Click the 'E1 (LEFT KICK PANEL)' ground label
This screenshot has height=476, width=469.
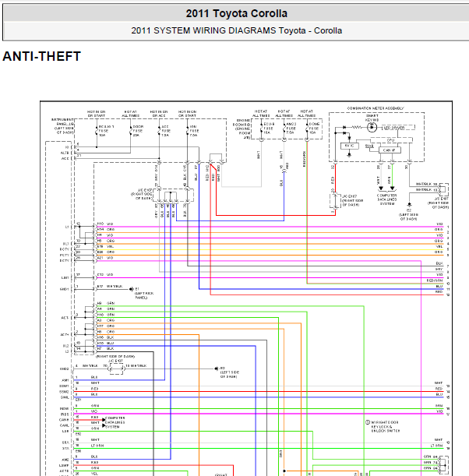(x=144, y=293)
